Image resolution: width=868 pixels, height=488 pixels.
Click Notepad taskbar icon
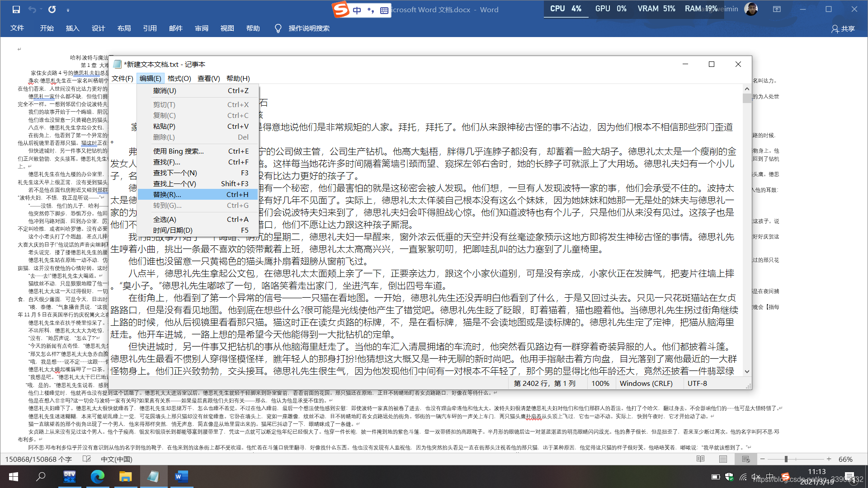click(153, 477)
